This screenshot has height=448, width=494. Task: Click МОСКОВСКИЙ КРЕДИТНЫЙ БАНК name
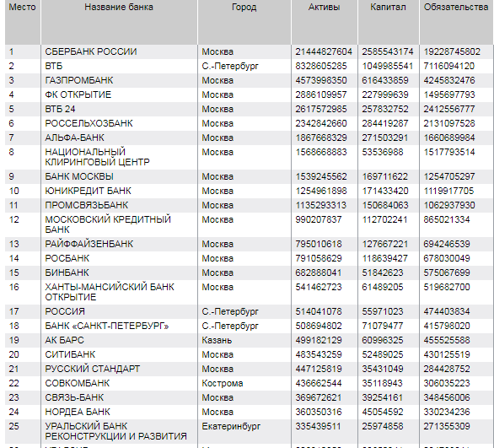[x=108, y=224]
